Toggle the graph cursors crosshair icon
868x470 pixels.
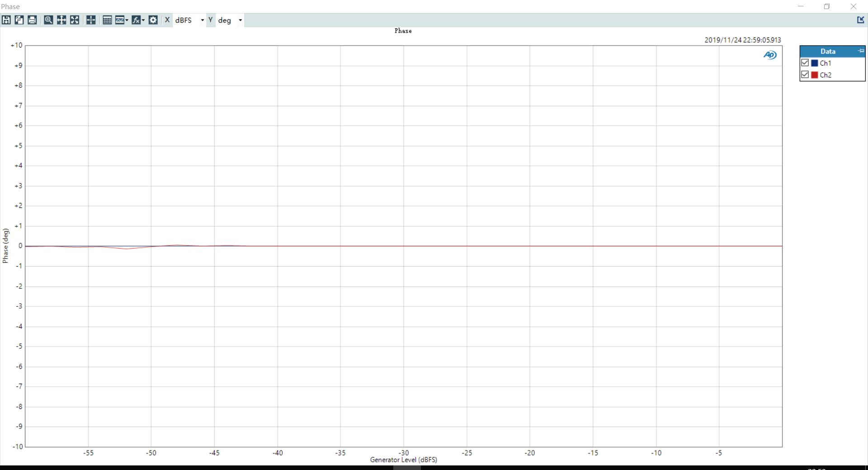(x=91, y=20)
